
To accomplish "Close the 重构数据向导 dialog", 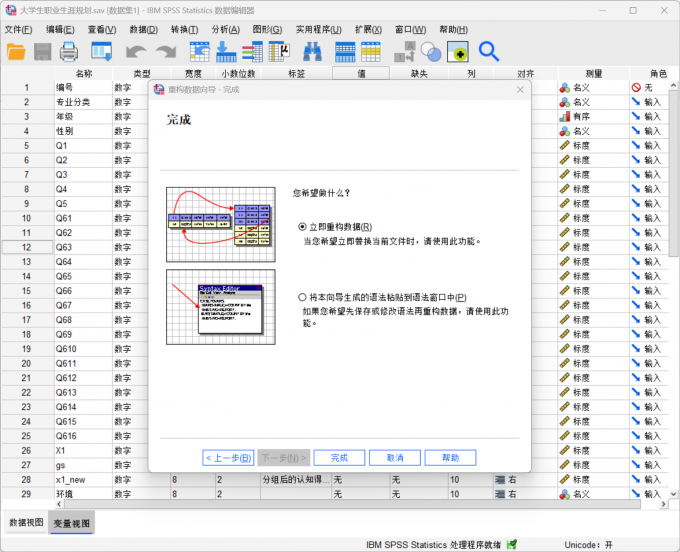I will coord(520,89).
